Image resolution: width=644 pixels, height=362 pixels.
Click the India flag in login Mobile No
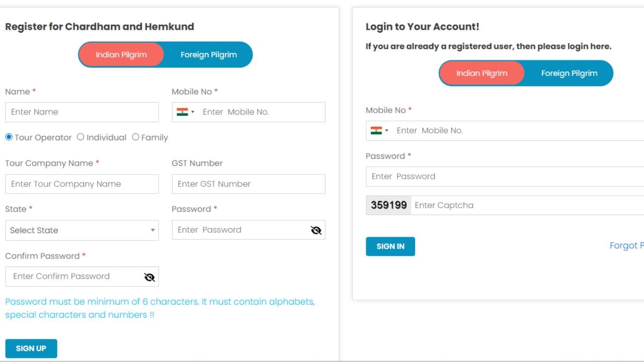(376, 131)
